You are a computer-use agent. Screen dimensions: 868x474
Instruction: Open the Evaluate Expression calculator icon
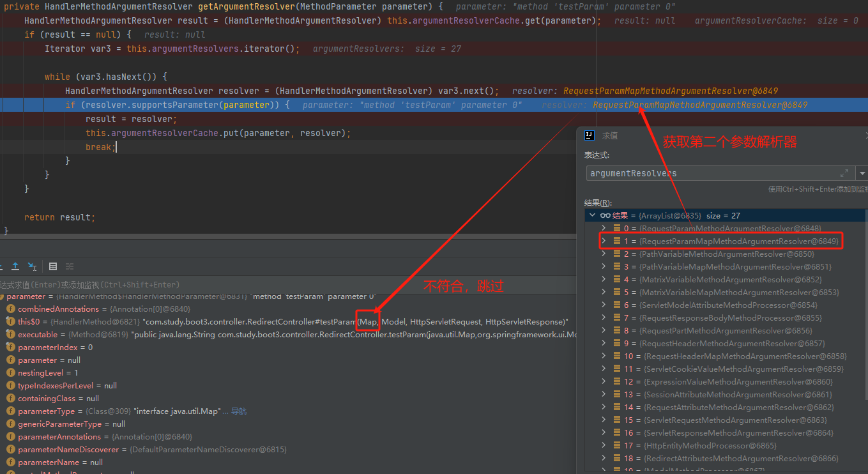(x=53, y=266)
